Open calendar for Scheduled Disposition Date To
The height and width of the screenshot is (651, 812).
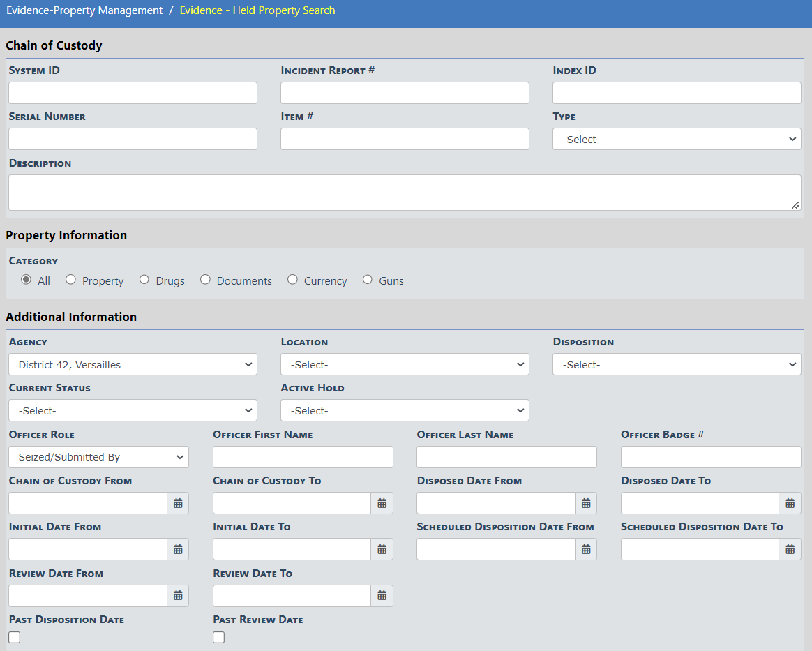pyautogui.click(x=790, y=549)
